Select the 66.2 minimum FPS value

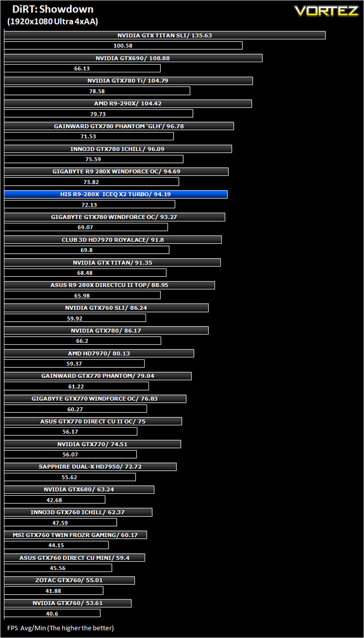[82, 341]
